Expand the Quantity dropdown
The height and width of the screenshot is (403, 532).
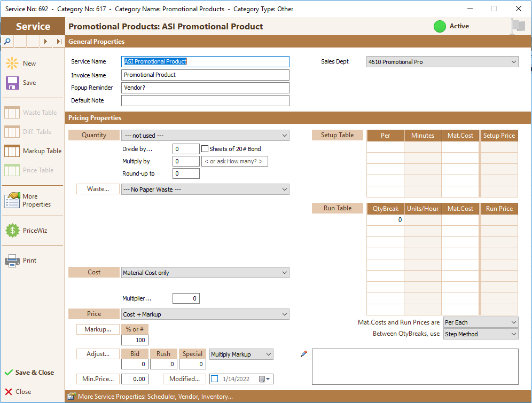(x=205, y=136)
